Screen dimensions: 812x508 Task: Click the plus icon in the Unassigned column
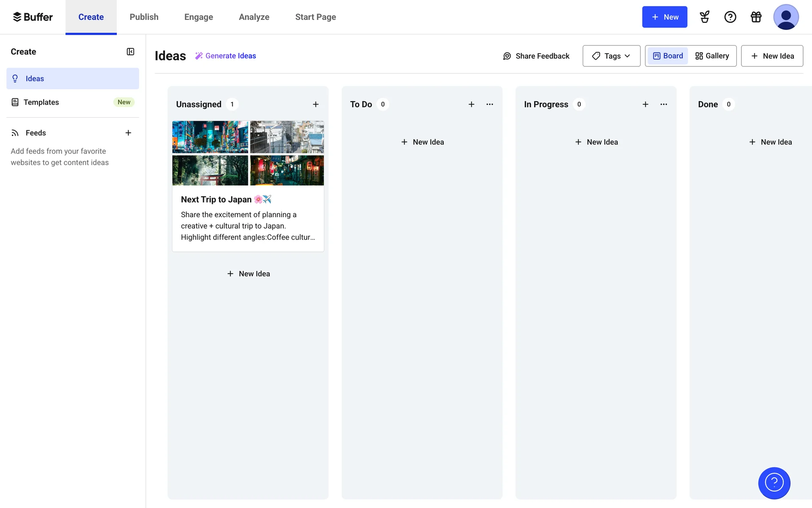315,104
